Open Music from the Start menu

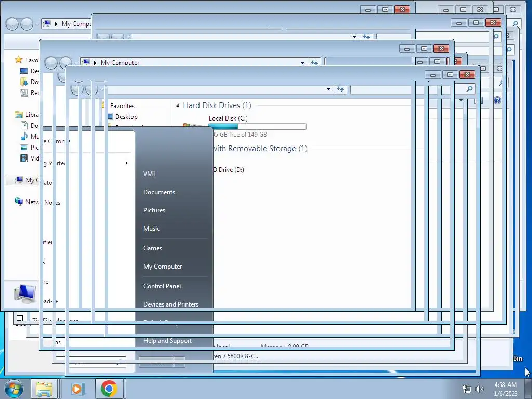tap(151, 229)
